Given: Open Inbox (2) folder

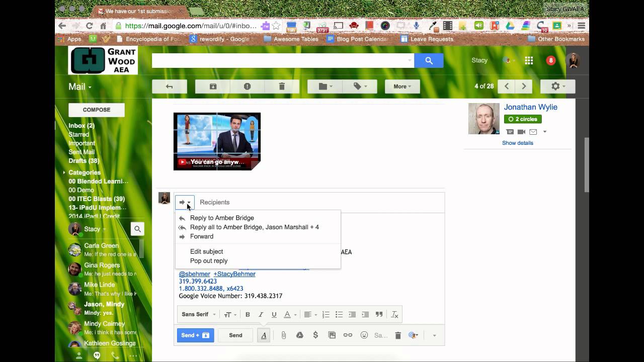Looking at the screenshot, I should (82, 126).
